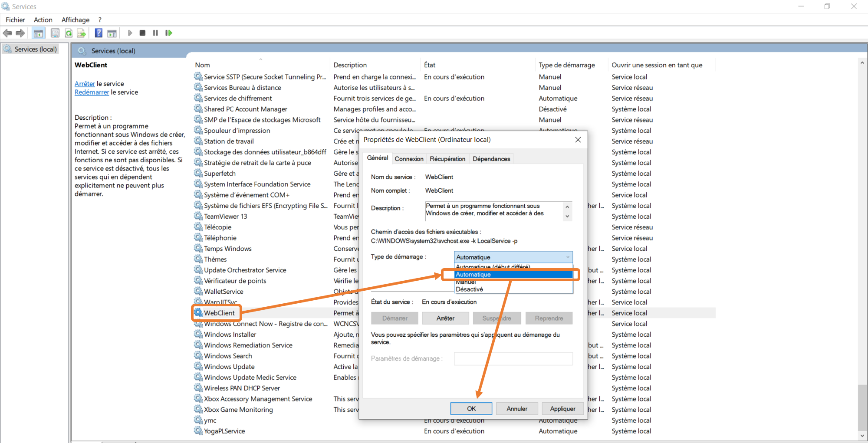Click the Pause Service toolbar icon
The width and height of the screenshot is (868, 443).
155,33
